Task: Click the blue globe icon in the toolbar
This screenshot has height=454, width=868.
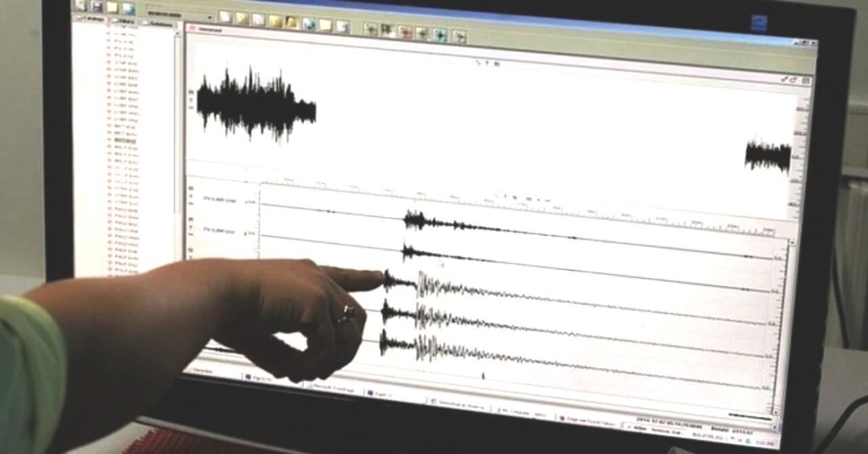Action: (309, 23)
